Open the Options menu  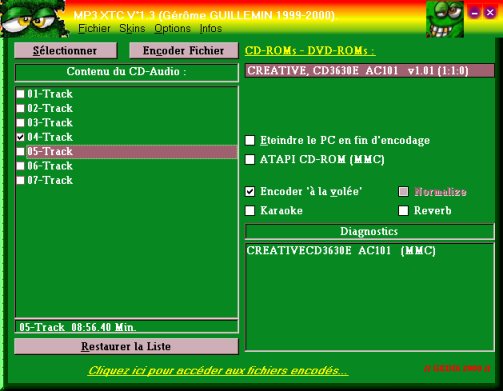pyautogui.click(x=172, y=29)
